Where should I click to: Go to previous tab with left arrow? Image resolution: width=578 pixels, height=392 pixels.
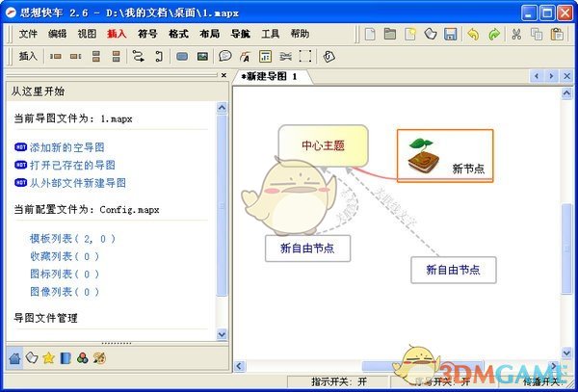pyautogui.click(x=537, y=76)
